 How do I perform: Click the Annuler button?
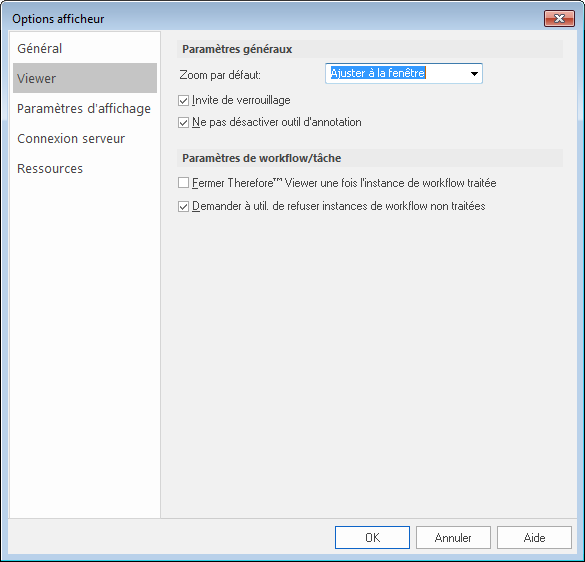pos(453,537)
